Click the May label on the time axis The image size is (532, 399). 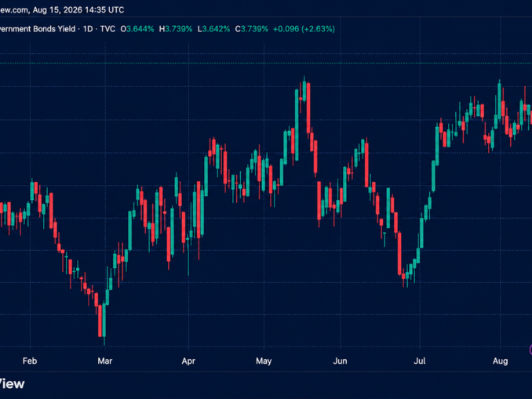coord(264,361)
